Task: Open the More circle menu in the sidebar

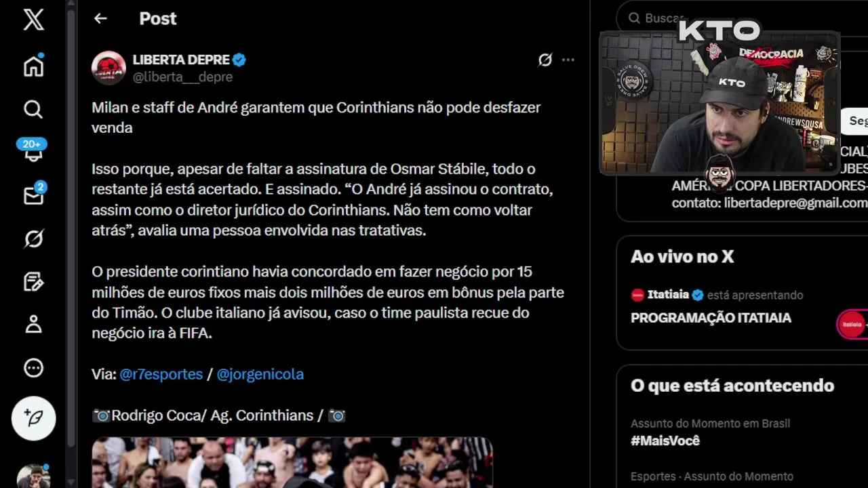Action: tap(33, 368)
